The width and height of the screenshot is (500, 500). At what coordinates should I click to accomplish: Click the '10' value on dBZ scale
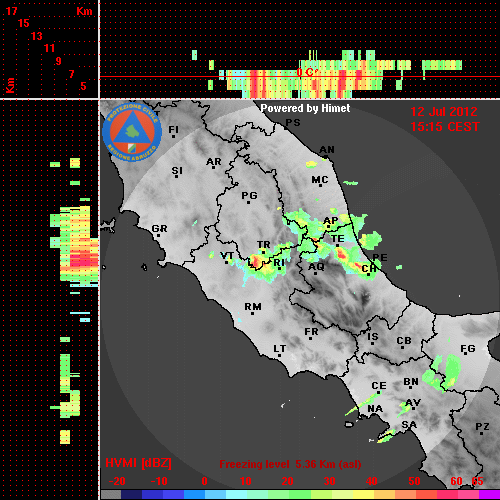(246, 481)
